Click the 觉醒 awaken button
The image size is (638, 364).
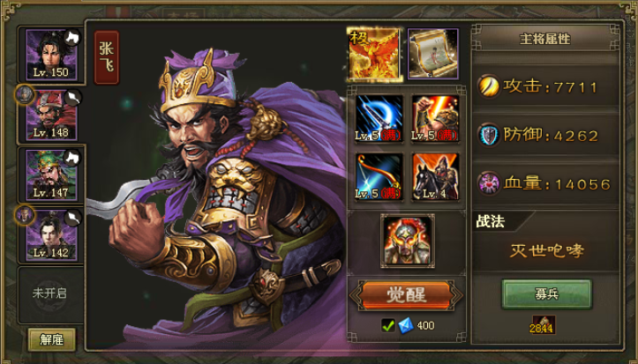coord(406,296)
